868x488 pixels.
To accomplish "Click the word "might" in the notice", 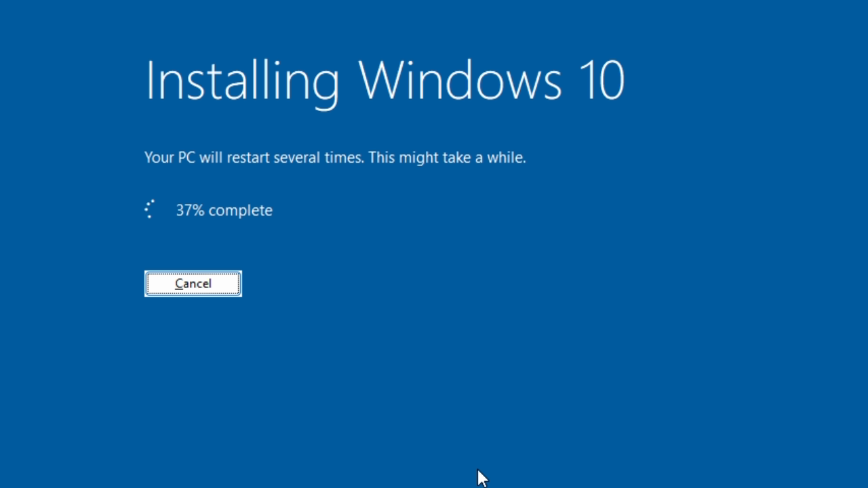I will 418,158.
